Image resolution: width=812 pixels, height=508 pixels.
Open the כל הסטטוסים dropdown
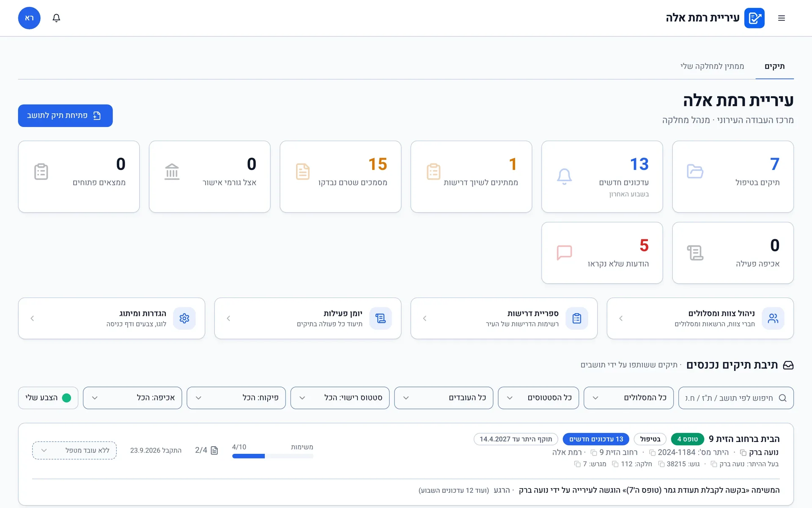[538, 398]
